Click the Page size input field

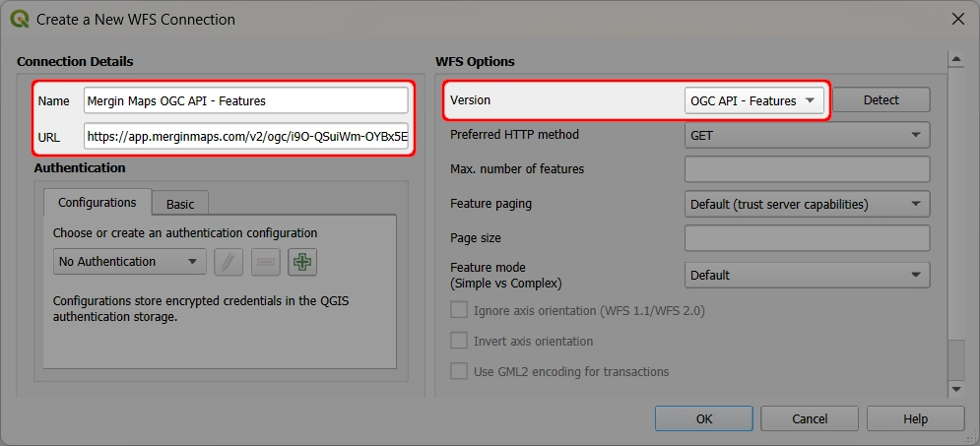[x=807, y=238]
